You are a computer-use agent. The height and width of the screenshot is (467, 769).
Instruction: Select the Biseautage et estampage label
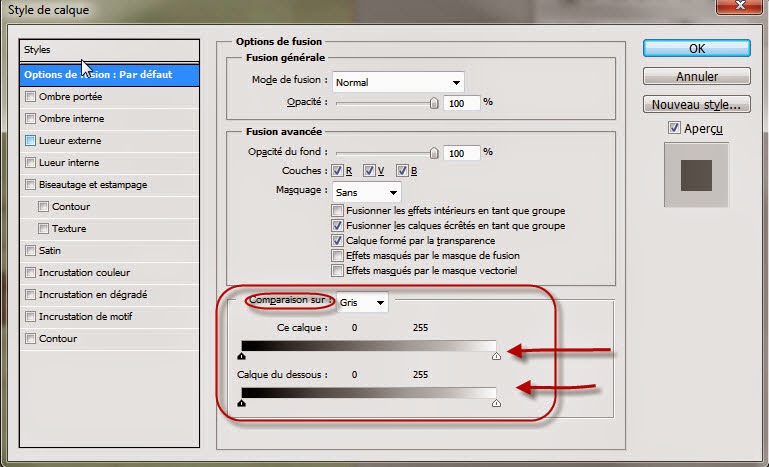point(93,185)
